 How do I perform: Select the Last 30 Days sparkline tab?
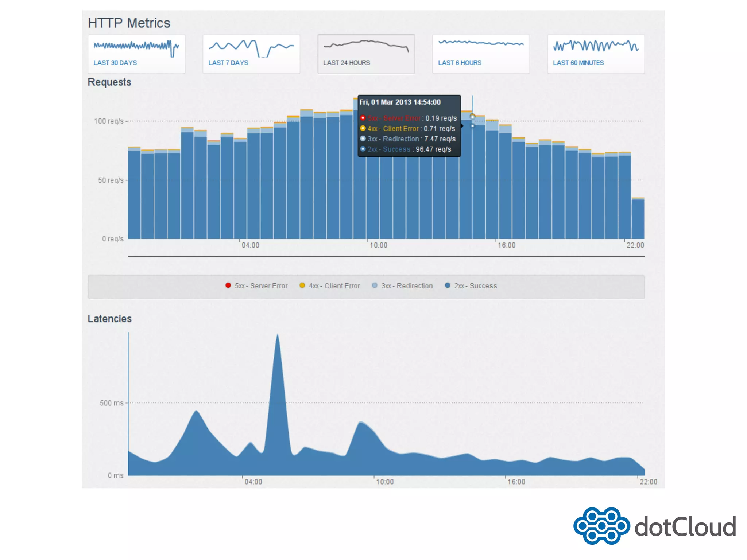click(115, 62)
